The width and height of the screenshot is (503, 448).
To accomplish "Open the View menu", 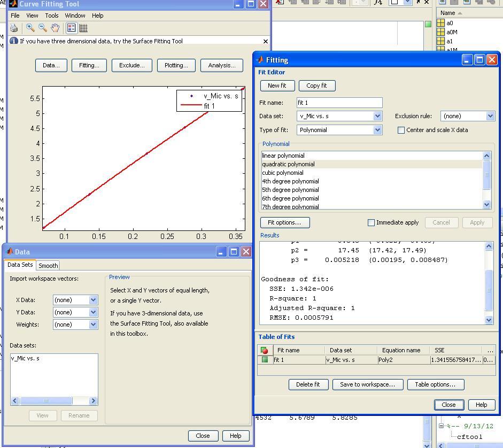I will point(32,16).
